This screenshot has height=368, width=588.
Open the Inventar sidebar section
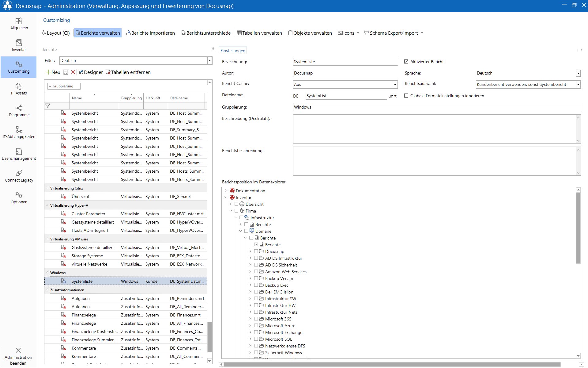19,45
